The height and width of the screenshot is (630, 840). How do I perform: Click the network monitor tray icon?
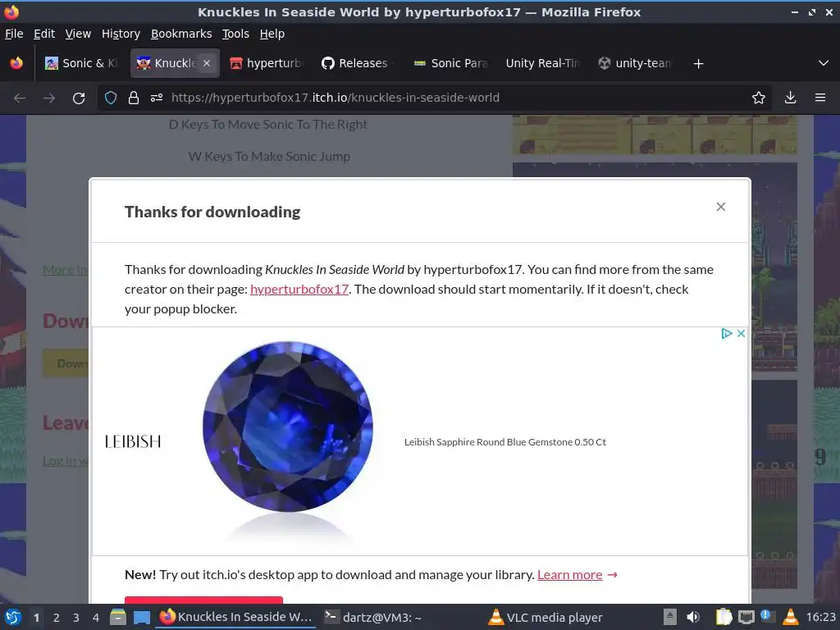[x=746, y=618]
